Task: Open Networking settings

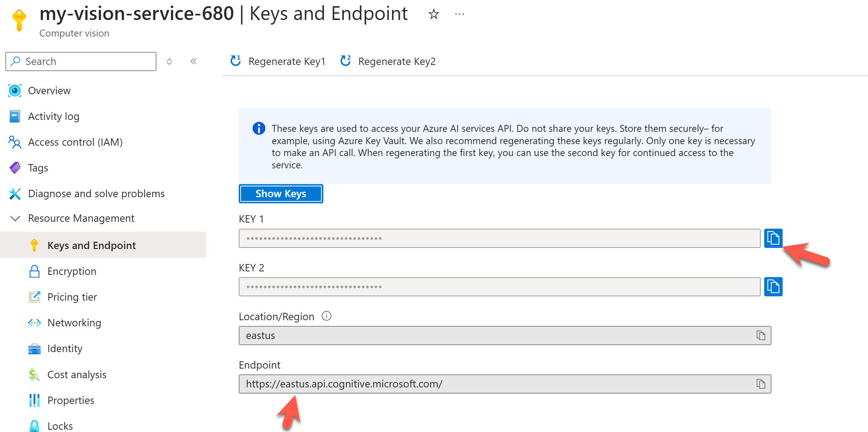Action: click(x=74, y=323)
